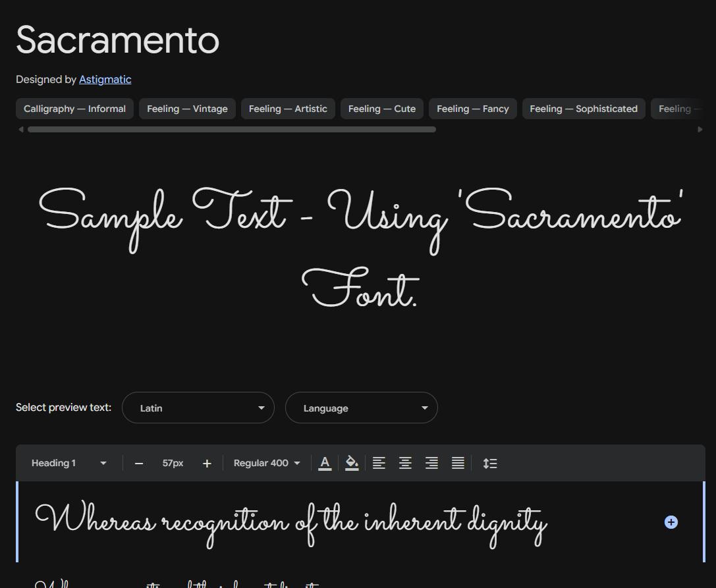Select the Feeling — Sophisticated tag
The width and height of the screenshot is (716, 588).
pos(584,109)
